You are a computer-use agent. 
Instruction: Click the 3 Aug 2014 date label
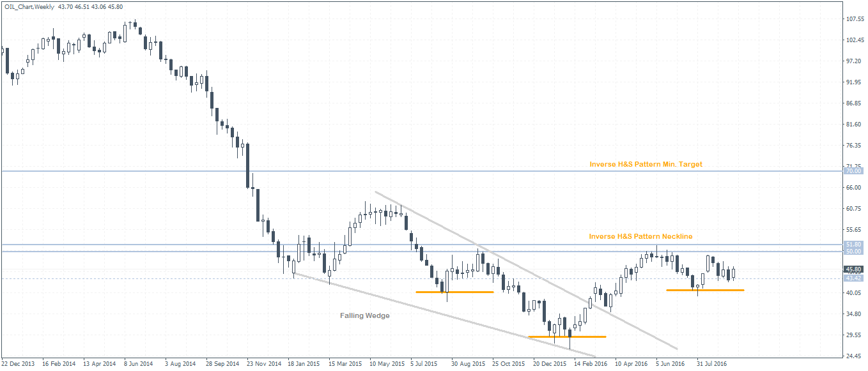tap(182, 364)
